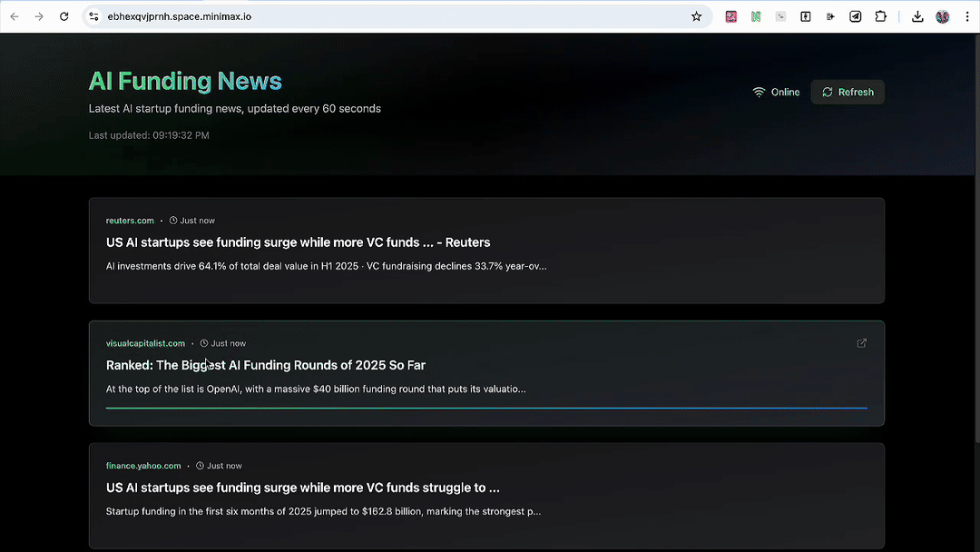Click the Wi-Fi Online status icon
Image resolution: width=980 pixels, height=552 pixels.
(759, 92)
